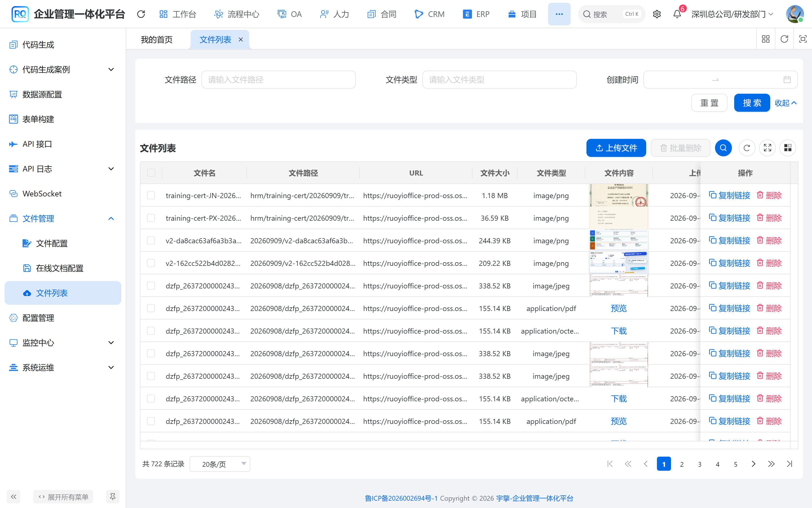Switch to the 我的首页 tab

pyautogui.click(x=157, y=40)
